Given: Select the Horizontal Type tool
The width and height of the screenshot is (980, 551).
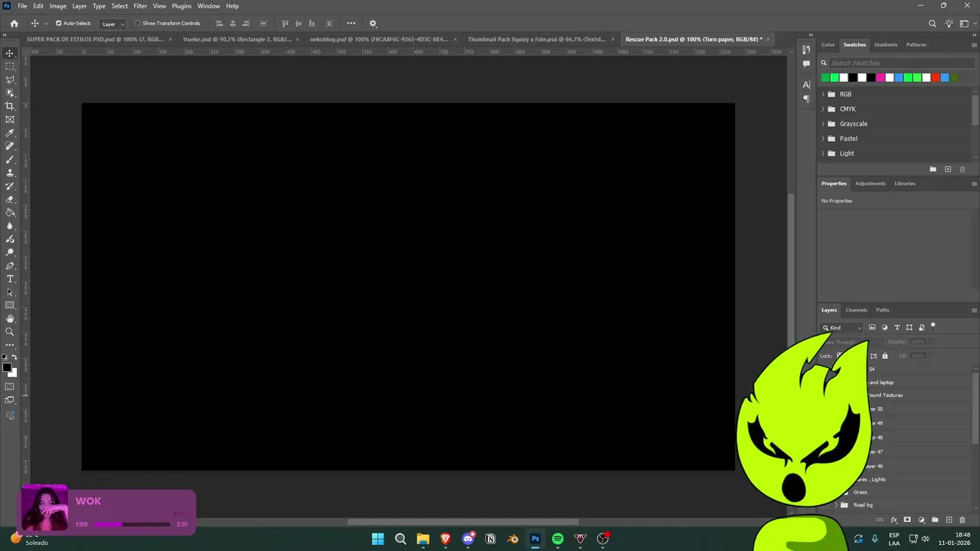Looking at the screenshot, I should (10, 279).
